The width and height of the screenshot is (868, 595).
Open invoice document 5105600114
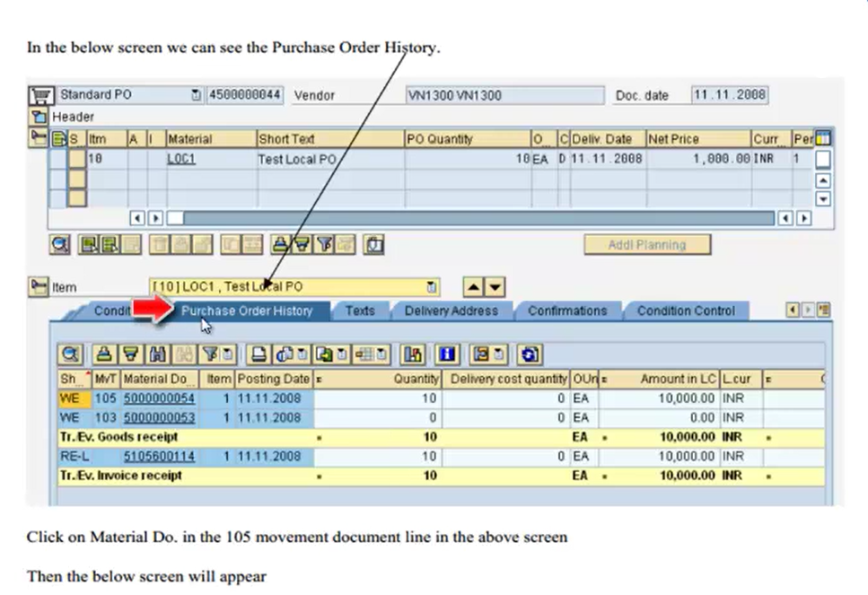(159, 457)
